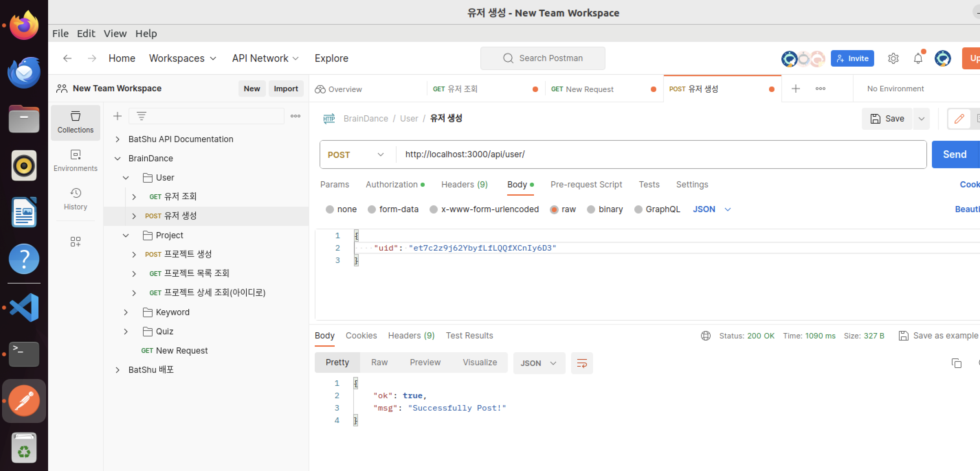Image resolution: width=980 pixels, height=471 pixels.
Task: Open the API Network dropdown
Action: (265, 58)
